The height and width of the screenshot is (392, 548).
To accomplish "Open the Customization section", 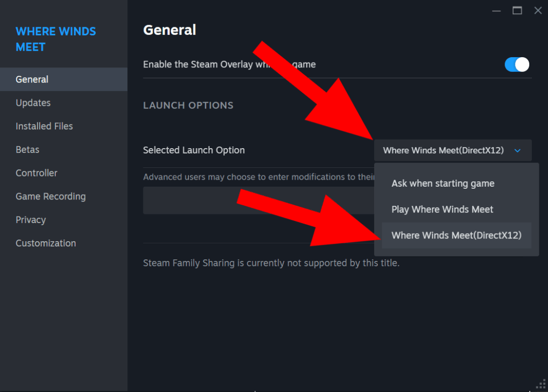I will point(45,243).
